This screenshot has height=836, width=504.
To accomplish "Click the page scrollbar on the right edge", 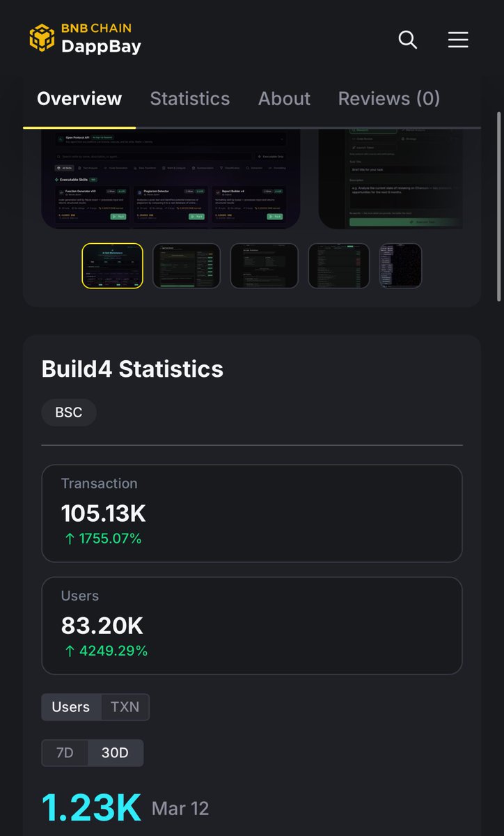I will click(x=498, y=206).
